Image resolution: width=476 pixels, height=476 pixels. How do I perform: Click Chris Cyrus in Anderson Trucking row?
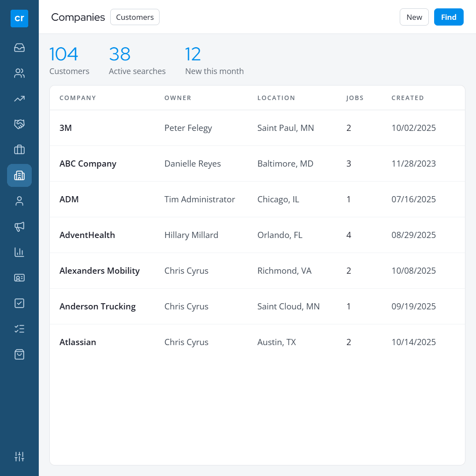tap(186, 307)
